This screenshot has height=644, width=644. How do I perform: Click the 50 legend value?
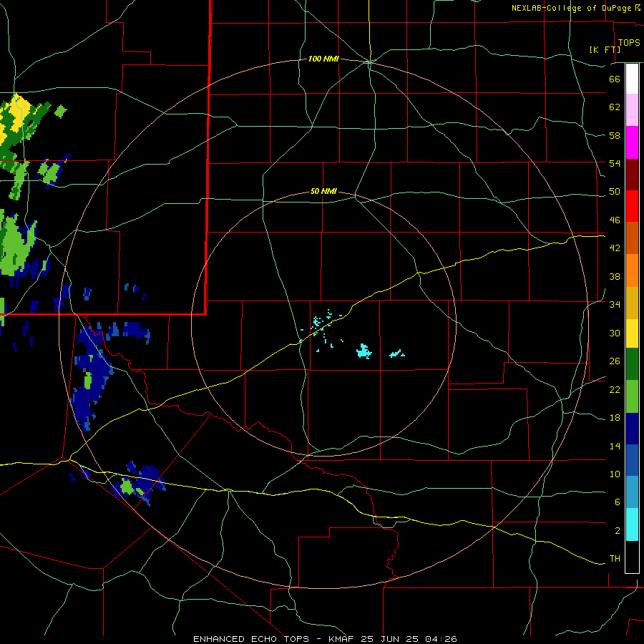tap(615, 192)
